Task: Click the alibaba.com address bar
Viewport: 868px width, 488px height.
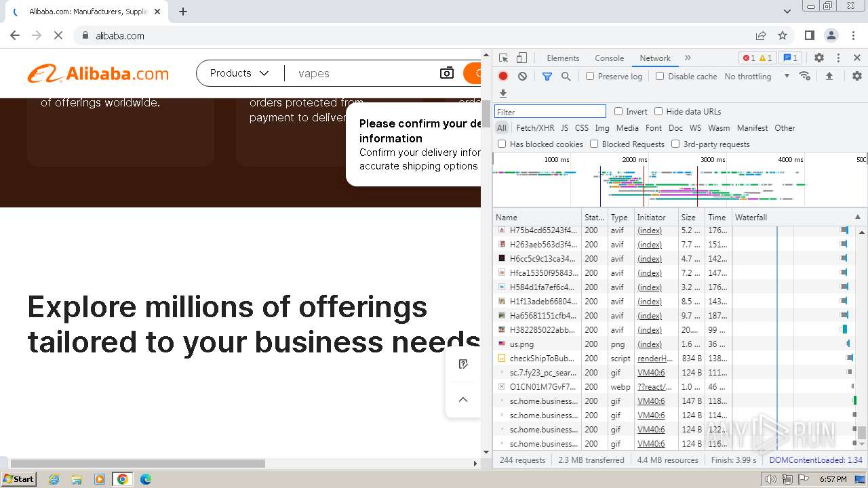Action: coord(414,35)
